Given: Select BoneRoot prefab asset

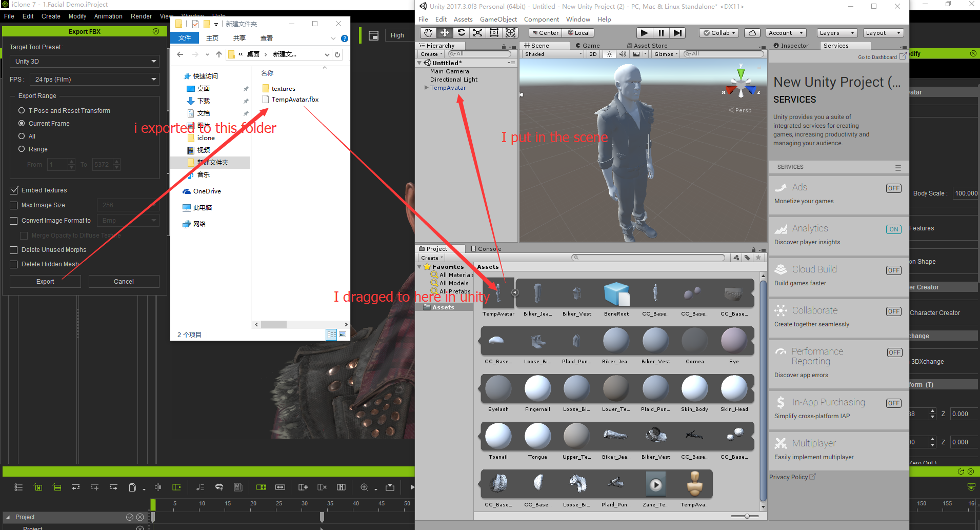Looking at the screenshot, I should click(616, 294).
